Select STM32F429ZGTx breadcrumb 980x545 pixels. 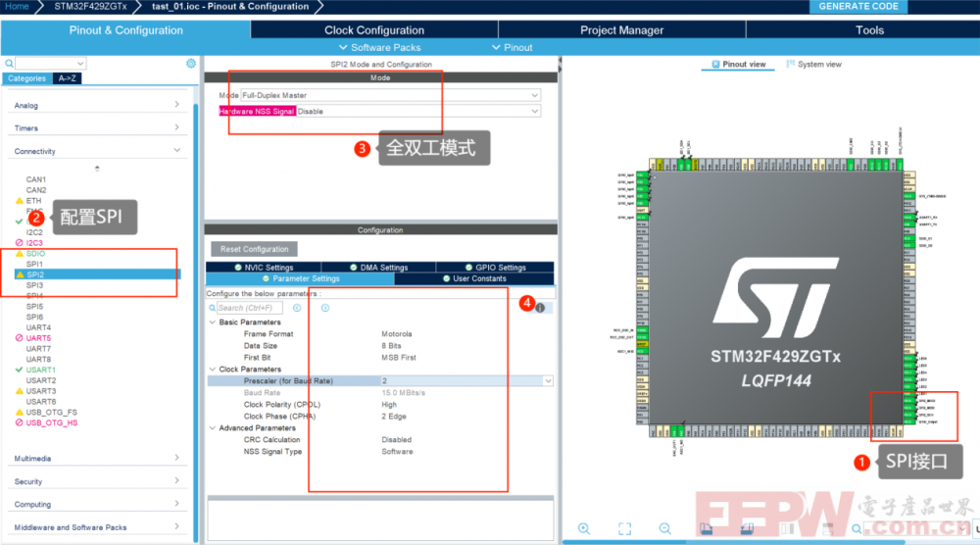click(90, 6)
